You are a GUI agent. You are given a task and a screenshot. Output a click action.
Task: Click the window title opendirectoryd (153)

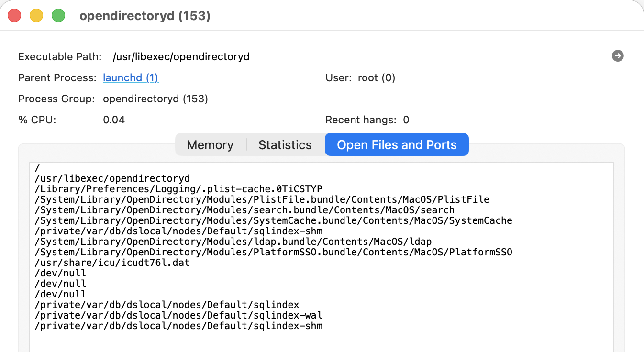[x=145, y=16]
